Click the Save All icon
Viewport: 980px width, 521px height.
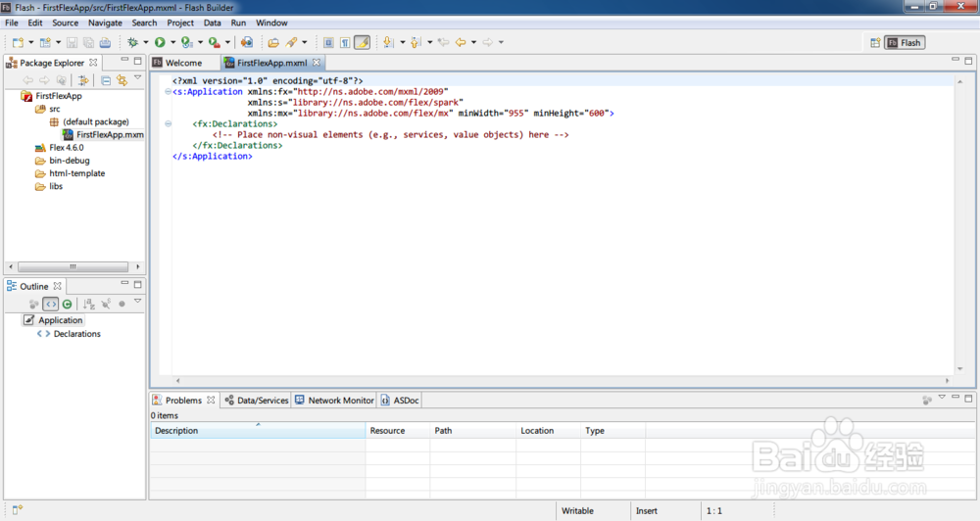[88, 42]
